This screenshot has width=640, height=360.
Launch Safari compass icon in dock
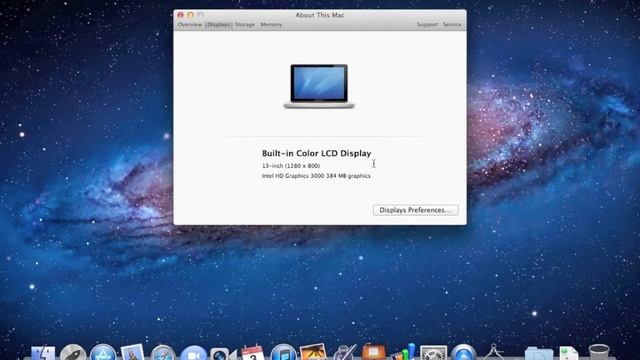click(x=163, y=353)
